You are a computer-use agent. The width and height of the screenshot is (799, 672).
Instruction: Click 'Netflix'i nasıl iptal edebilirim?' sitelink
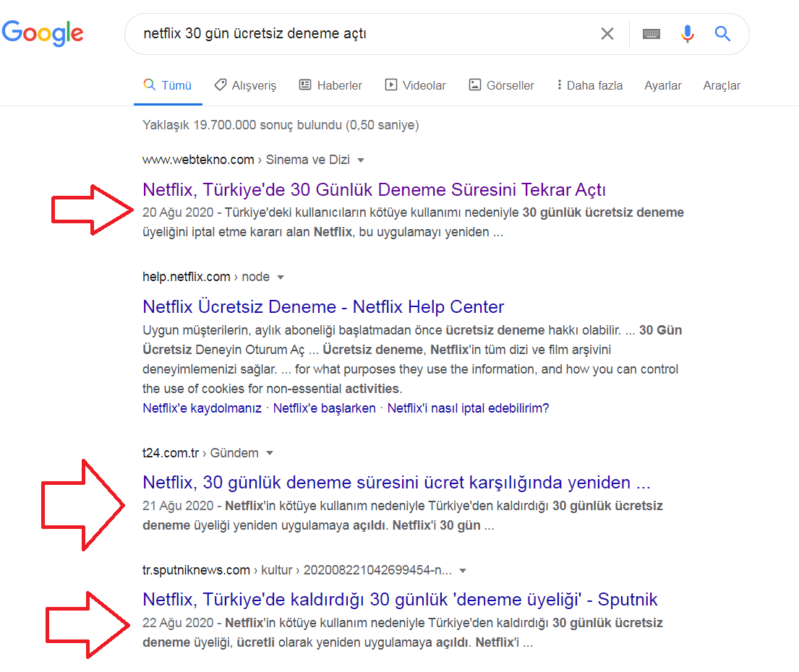tap(468, 408)
